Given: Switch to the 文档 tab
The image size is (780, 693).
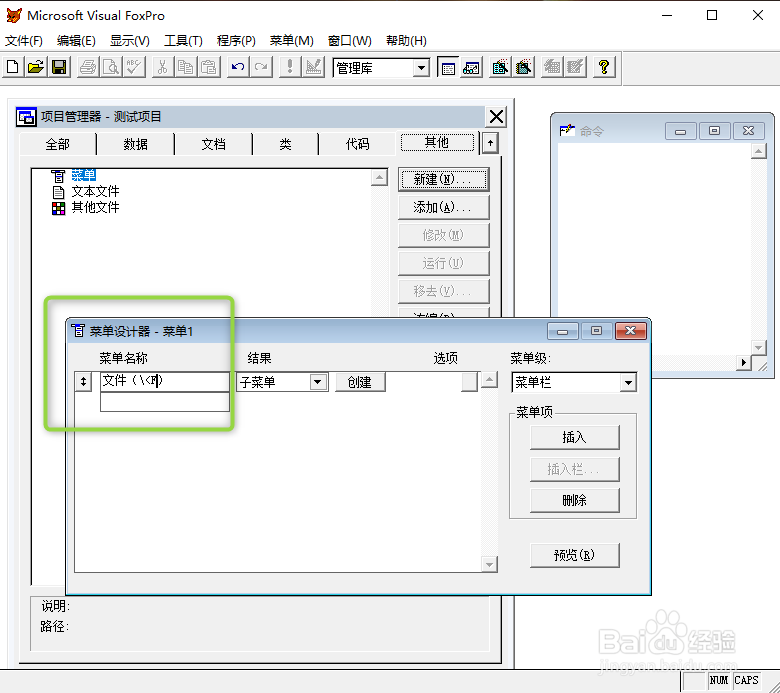Looking at the screenshot, I should (x=213, y=144).
